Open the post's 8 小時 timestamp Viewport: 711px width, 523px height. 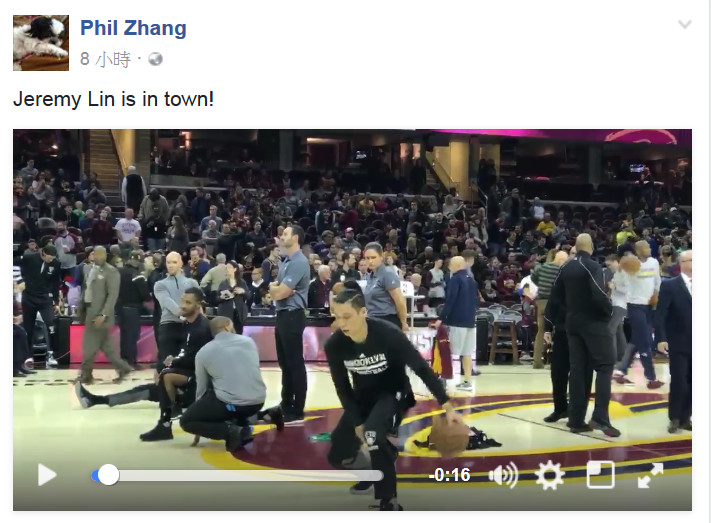pyautogui.click(x=105, y=59)
